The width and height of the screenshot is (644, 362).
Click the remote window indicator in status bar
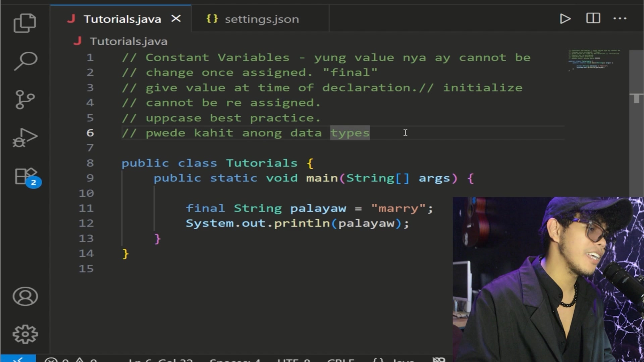click(x=18, y=358)
